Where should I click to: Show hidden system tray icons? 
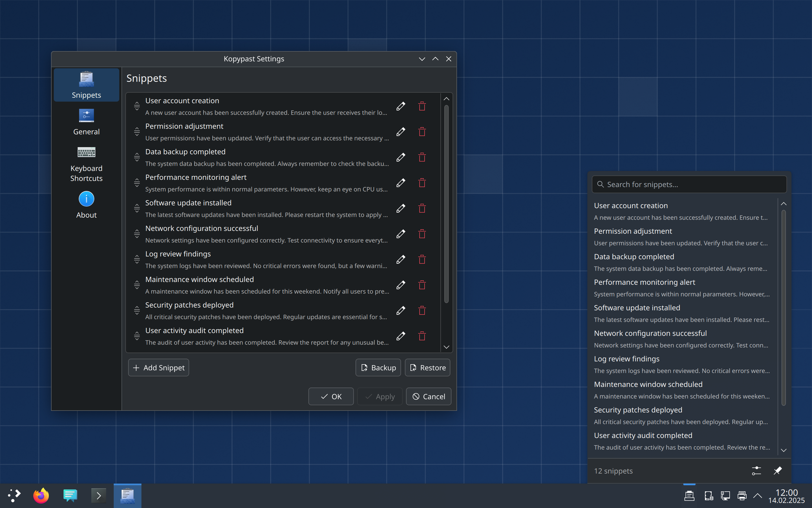[758, 496]
